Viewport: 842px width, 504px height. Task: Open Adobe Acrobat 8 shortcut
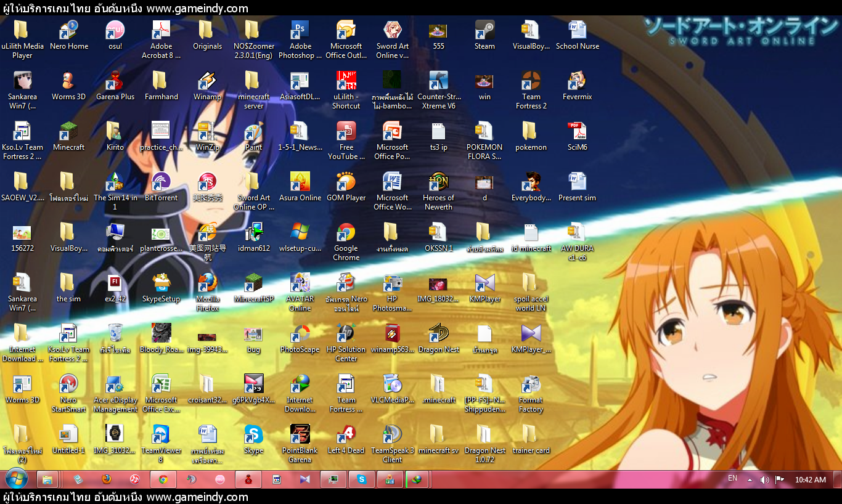161,39
